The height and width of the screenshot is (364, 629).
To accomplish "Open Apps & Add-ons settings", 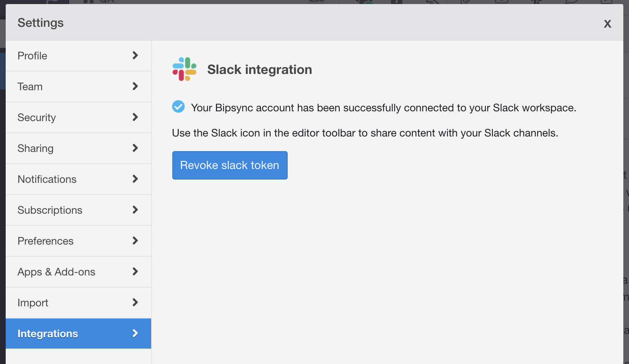I will tap(78, 272).
